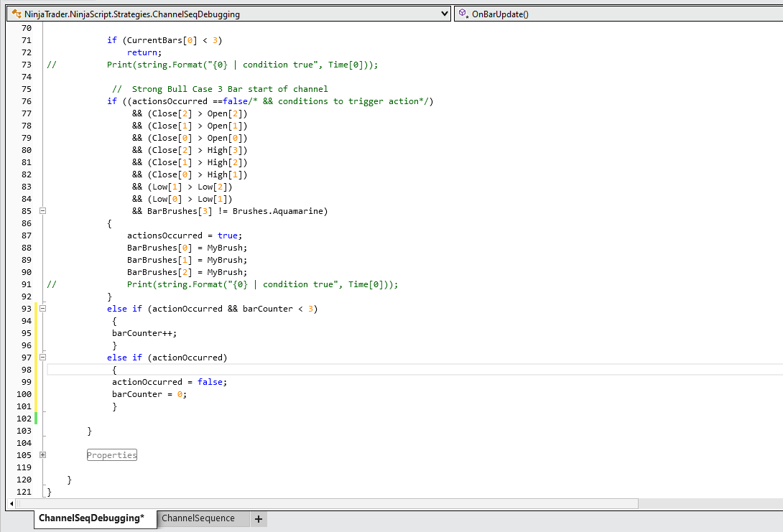The image size is (783, 532).
Task: Click the closing brace on line 103
Action: click(x=89, y=431)
